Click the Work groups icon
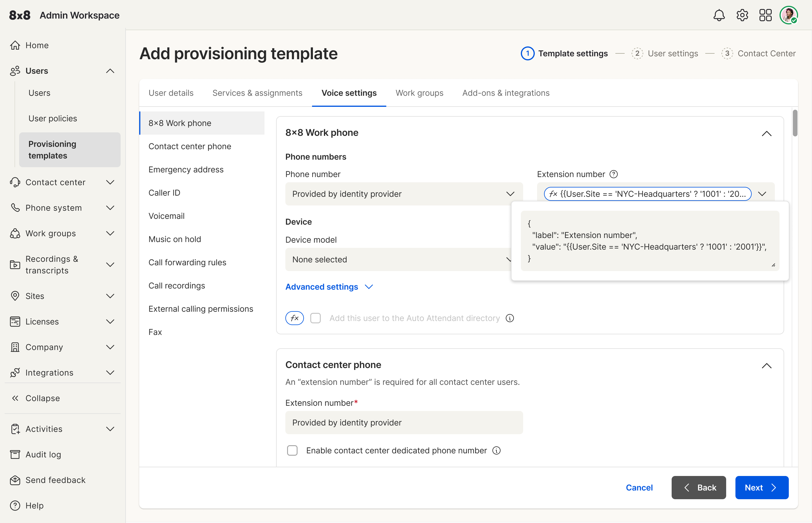Screen dimensions: 812x523 pyautogui.click(x=15, y=233)
